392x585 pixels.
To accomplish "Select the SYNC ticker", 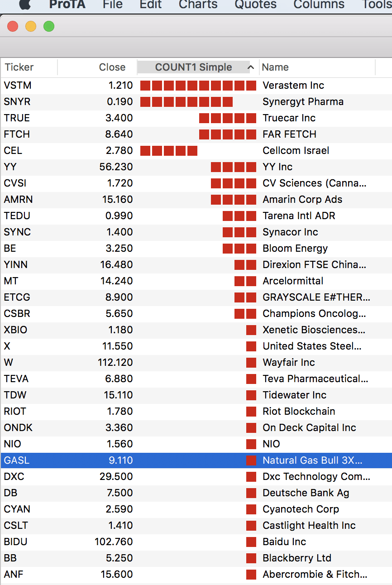I will pyautogui.click(x=17, y=232).
